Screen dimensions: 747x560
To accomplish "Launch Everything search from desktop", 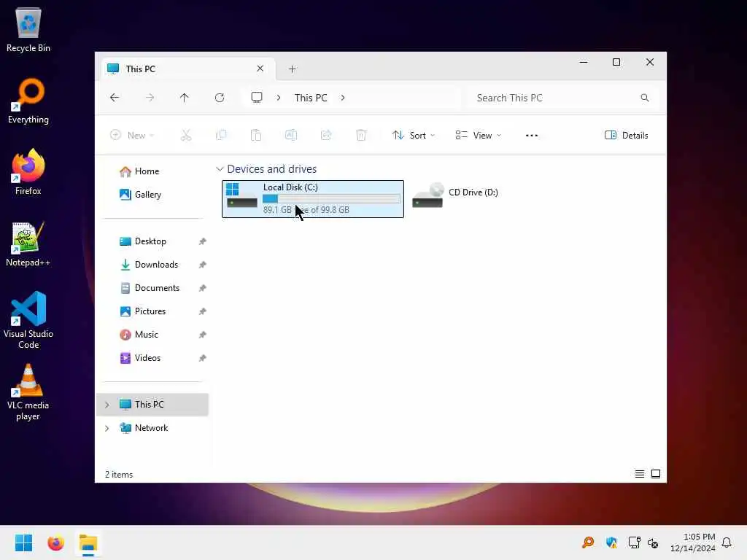I will (x=28, y=101).
